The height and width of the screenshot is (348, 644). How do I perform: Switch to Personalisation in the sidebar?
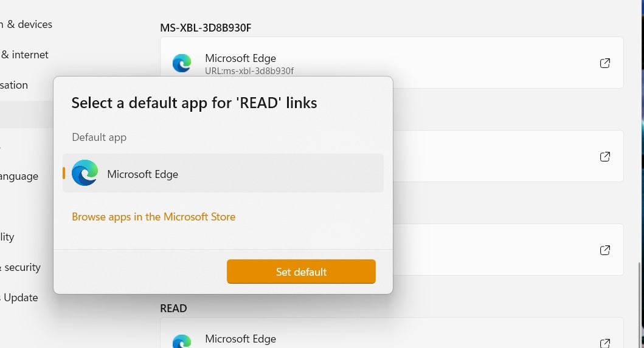point(14,85)
